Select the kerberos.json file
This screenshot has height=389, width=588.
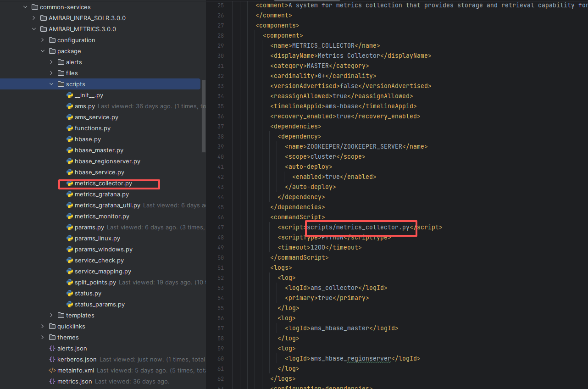tap(77, 360)
